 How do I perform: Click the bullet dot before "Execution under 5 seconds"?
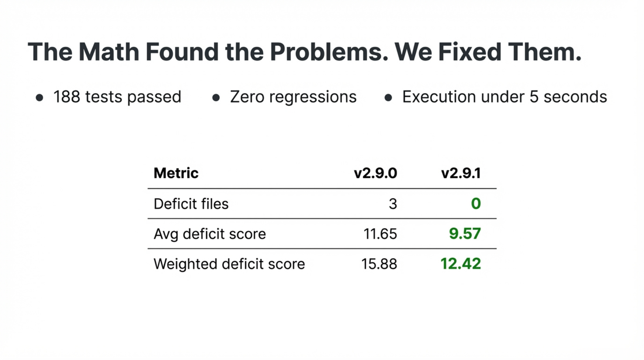[x=388, y=98]
